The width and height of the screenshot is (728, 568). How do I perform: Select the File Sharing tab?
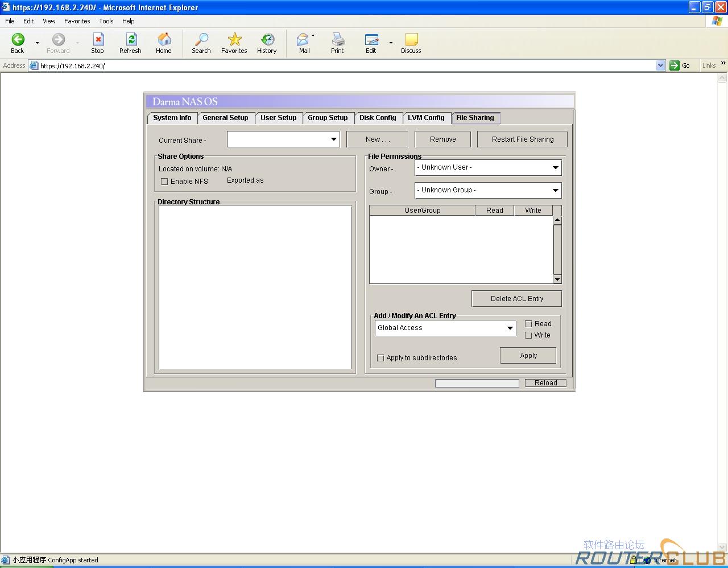pyautogui.click(x=475, y=118)
